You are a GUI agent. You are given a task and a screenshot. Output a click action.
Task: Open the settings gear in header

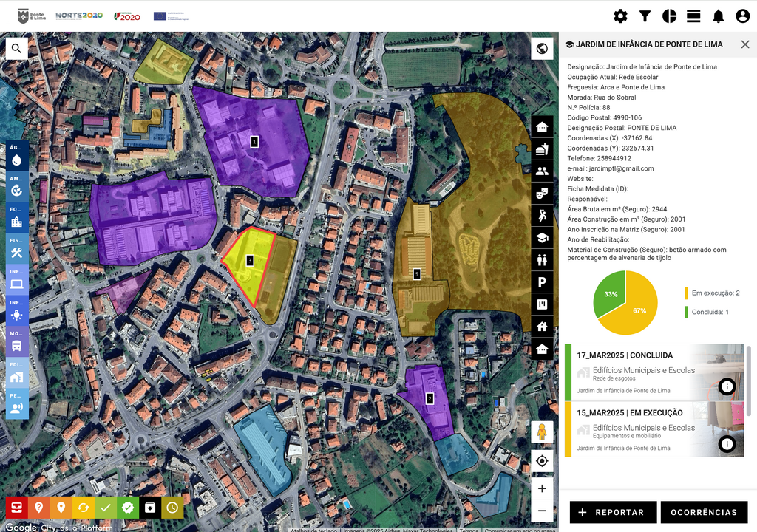click(620, 16)
